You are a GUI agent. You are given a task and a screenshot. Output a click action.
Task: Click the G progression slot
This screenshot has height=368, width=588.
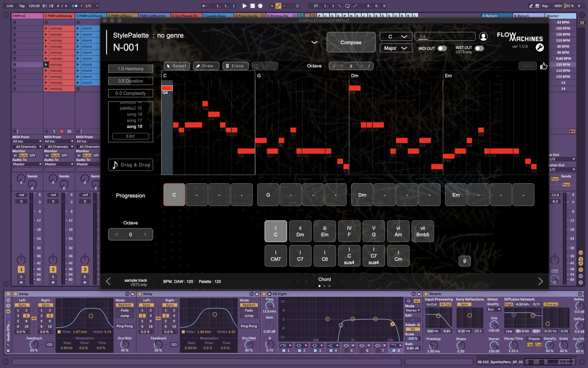click(268, 195)
